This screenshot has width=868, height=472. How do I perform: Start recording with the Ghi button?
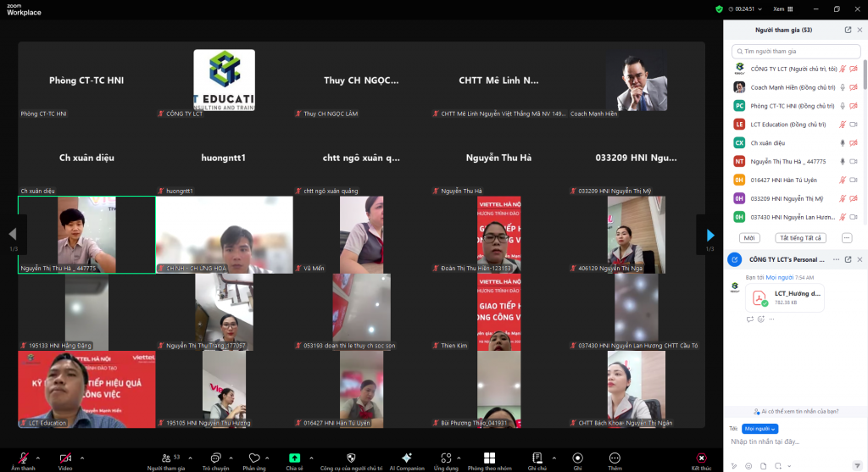tap(577, 460)
